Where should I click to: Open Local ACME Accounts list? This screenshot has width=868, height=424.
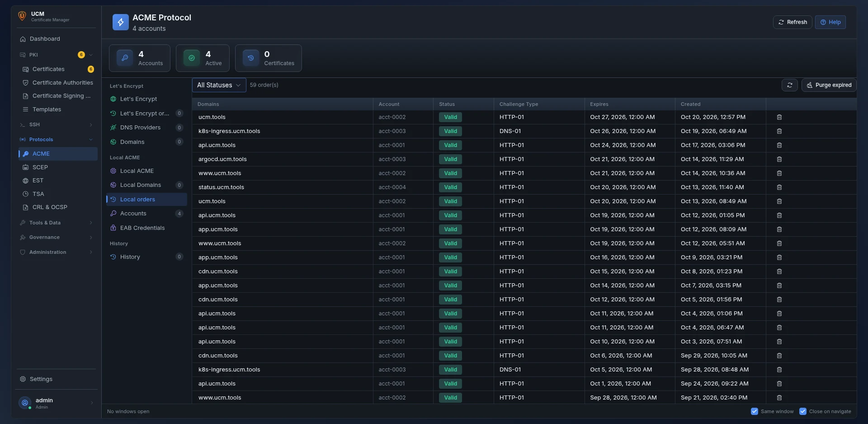[x=146, y=214]
